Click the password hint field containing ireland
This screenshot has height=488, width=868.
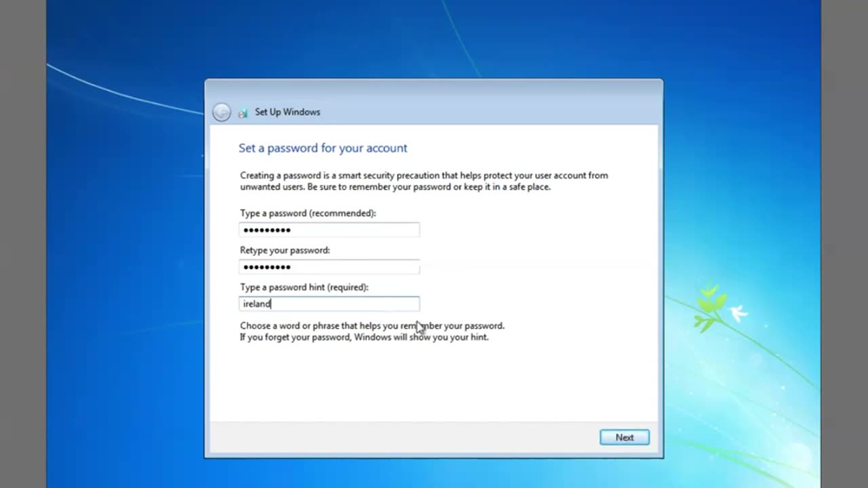tap(330, 304)
